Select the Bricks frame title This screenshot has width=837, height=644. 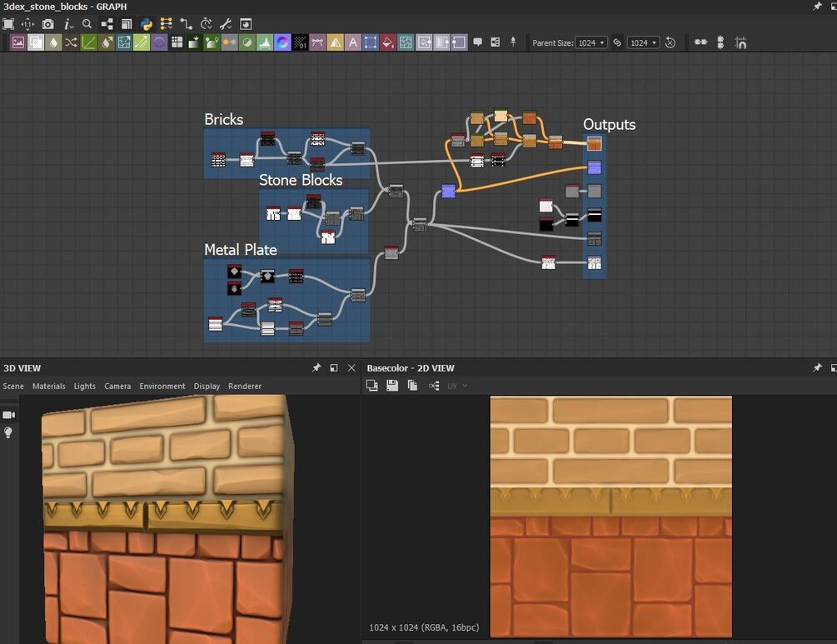pyautogui.click(x=224, y=119)
